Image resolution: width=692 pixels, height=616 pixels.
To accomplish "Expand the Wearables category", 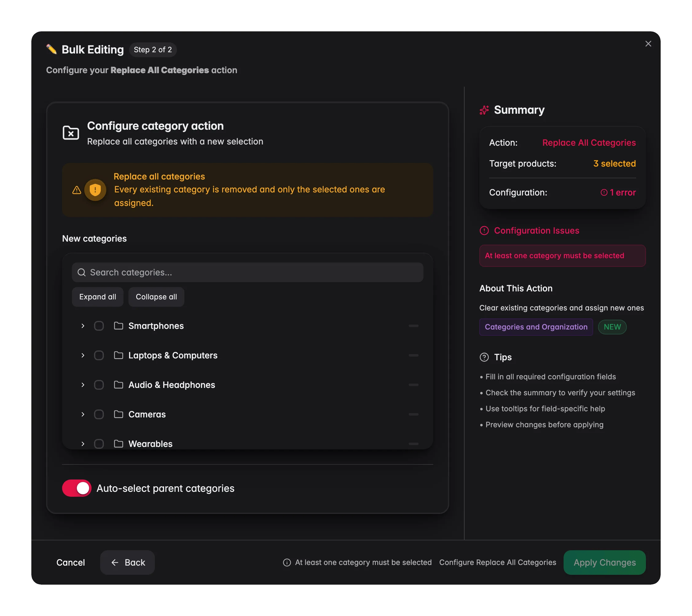I will [83, 444].
